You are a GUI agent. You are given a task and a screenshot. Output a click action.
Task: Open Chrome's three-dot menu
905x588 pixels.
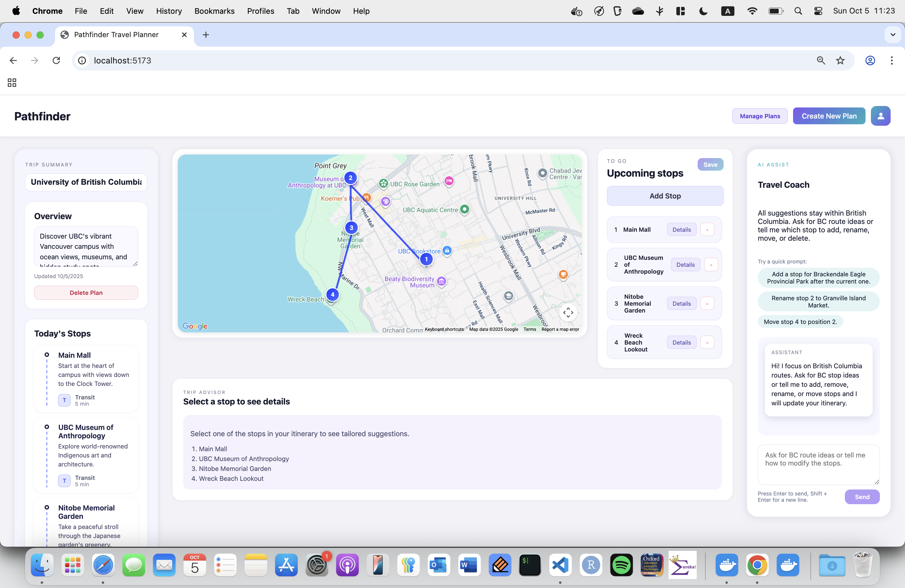(x=891, y=60)
